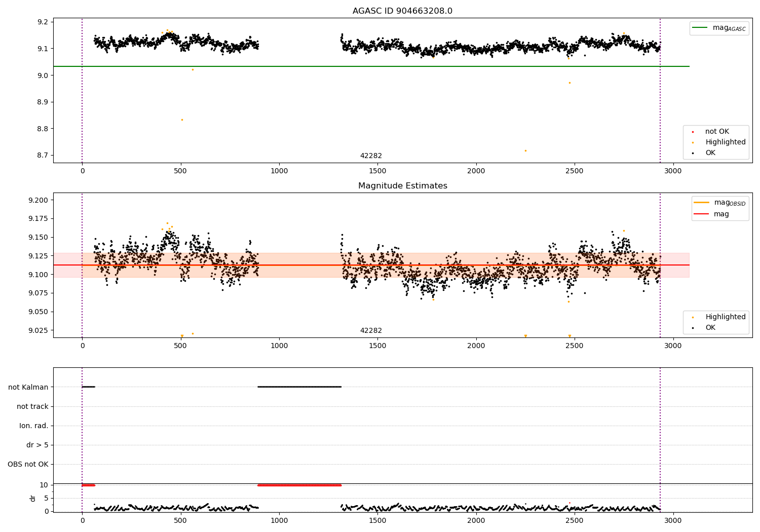Click the "8.7" tick on top plot
The image size is (760, 532).
[x=43, y=156]
